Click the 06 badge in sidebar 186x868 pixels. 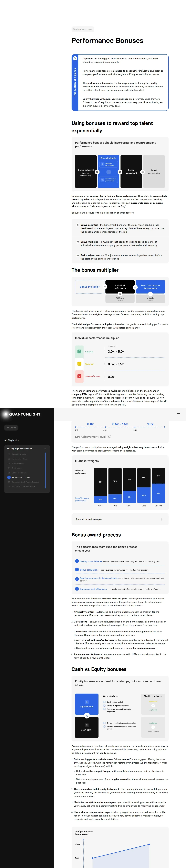[9, 477]
